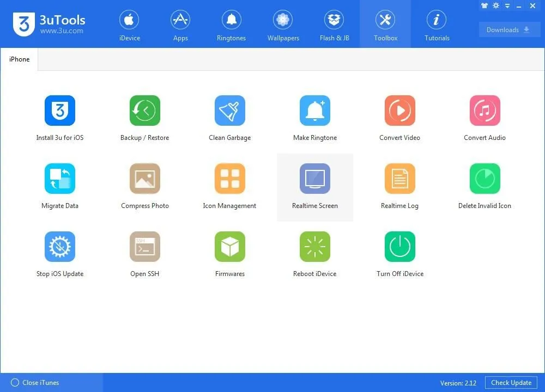Click the Stop iOS Update icon

tap(59, 247)
